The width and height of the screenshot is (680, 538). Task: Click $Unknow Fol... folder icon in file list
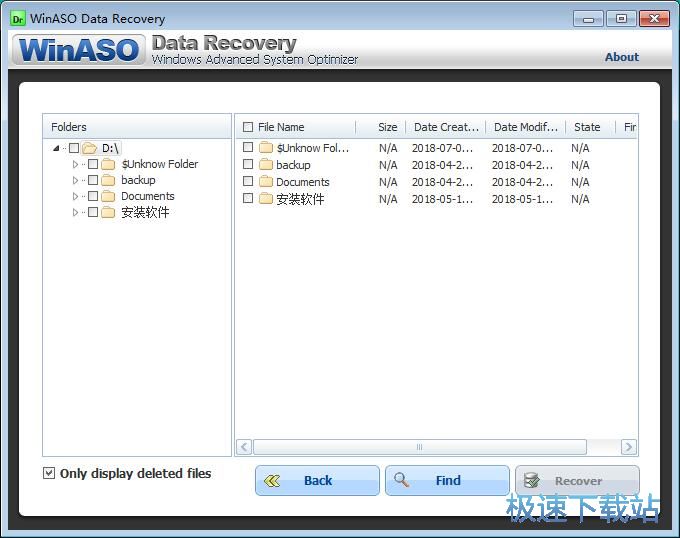[266, 148]
